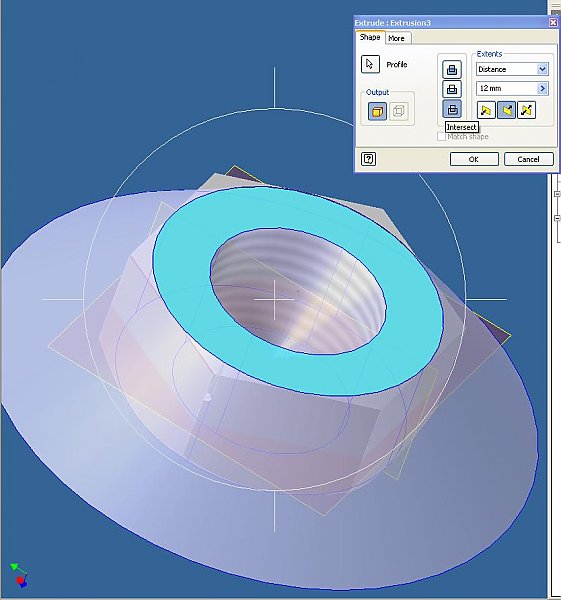Screen dimensions: 561x600
Task: Open the arrow flyout beside 12 mm
Action: (x=543, y=88)
